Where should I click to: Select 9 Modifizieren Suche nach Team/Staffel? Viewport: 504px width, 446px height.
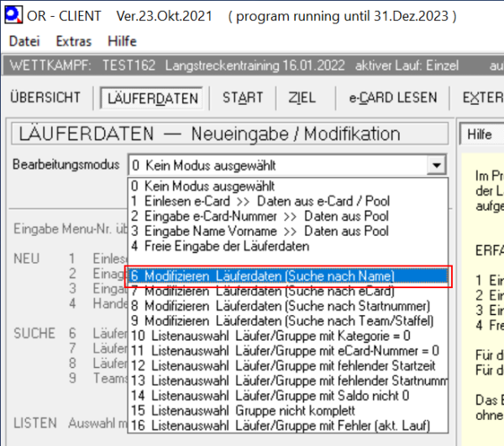tap(281, 321)
